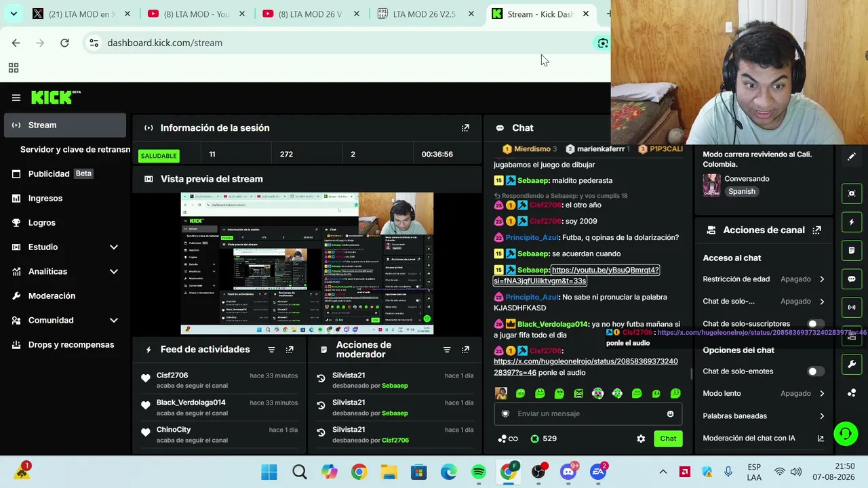Click the wrench tools icon in right sidebar
868x488 pixels.
pyautogui.click(x=852, y=364)
